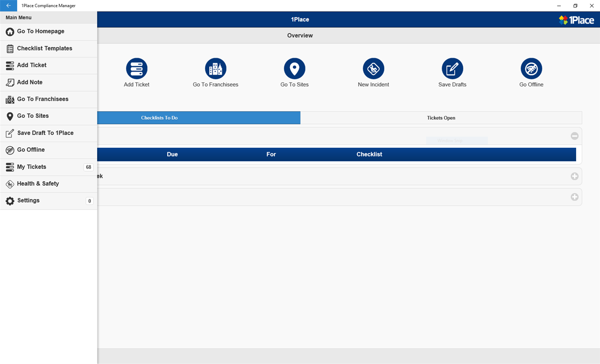The height and width of the screenshot is (364, 600).
Task: Click the sidebar Go Offline wifi icon
Action: (10, 151)
